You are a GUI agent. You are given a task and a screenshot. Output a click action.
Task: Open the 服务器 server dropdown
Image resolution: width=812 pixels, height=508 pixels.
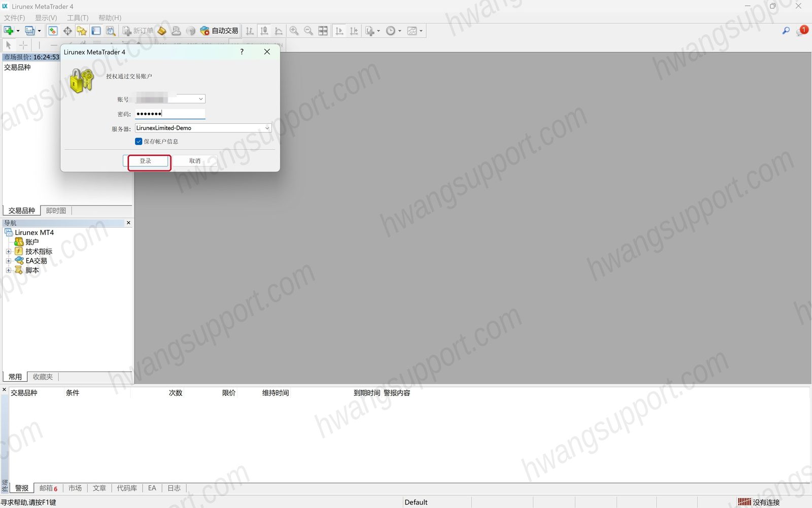tap(267, 128)
